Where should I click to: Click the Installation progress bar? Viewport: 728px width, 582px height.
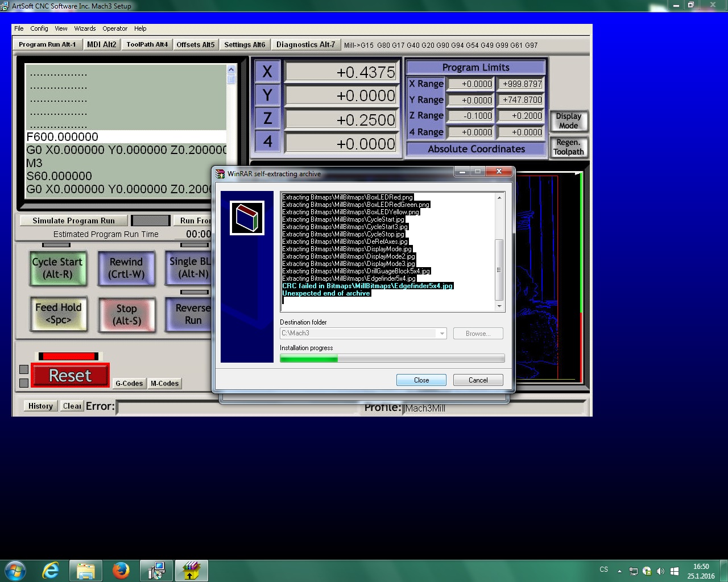[x=392, y=359]
